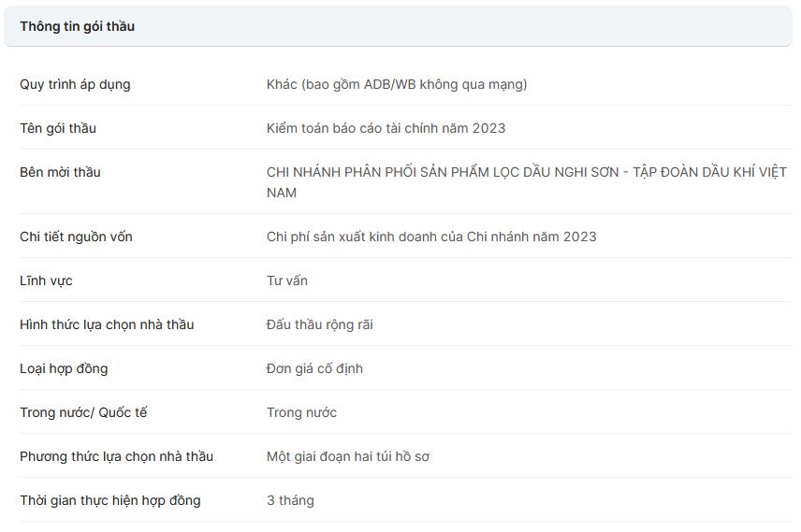Click the 'Đơn giá cố định' value
The width and height of the screenshot is (801, 532).
314,368
